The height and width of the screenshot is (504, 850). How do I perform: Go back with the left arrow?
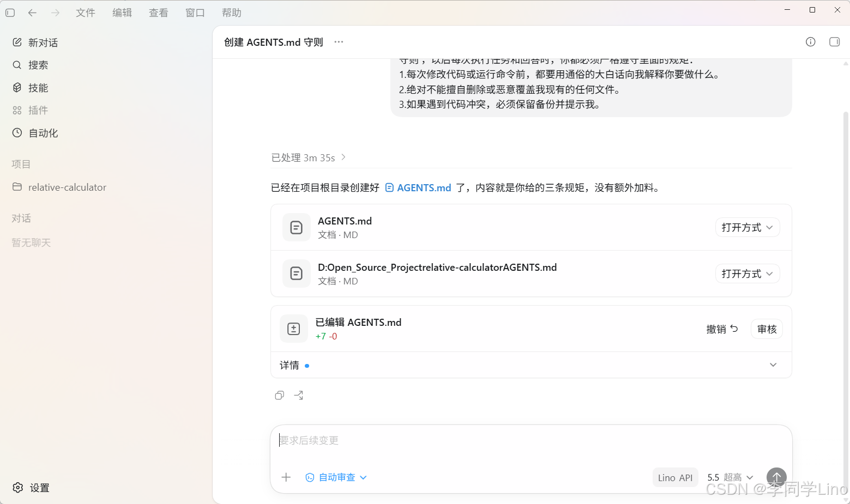(x=32, y=13)
